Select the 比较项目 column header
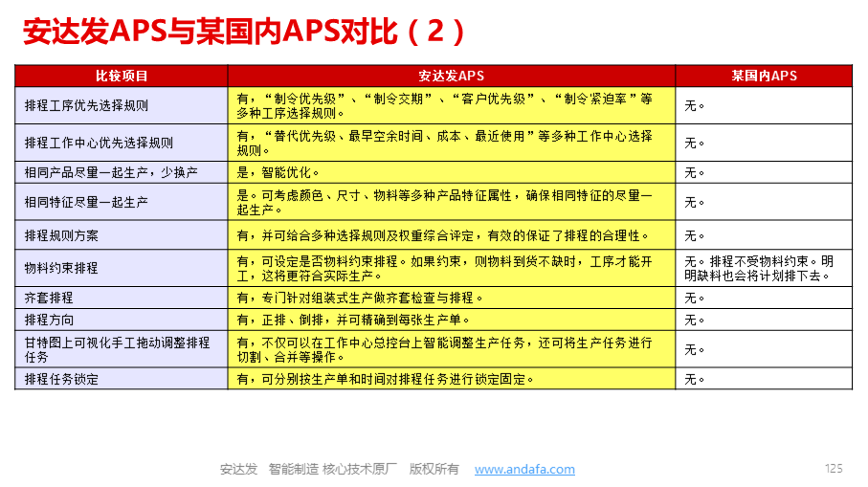868x487 pixels. [122, 76]
